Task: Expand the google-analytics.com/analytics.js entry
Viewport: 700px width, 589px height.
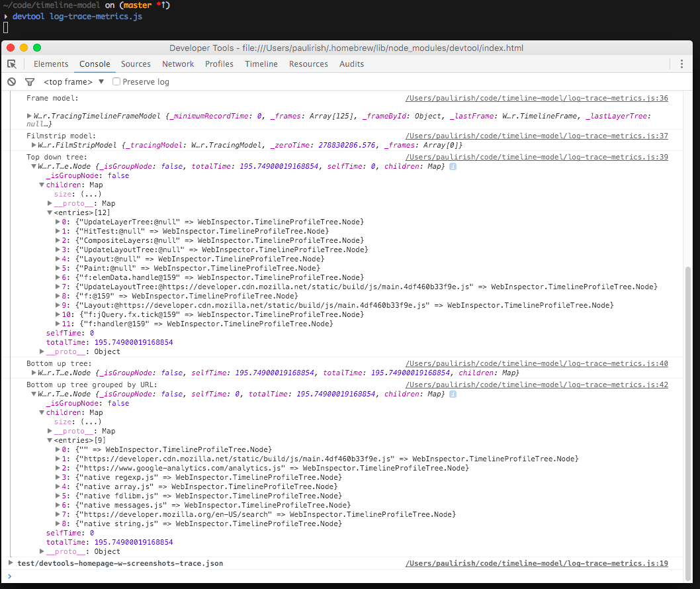Action: pyautogui.click(x=58, y=469)
